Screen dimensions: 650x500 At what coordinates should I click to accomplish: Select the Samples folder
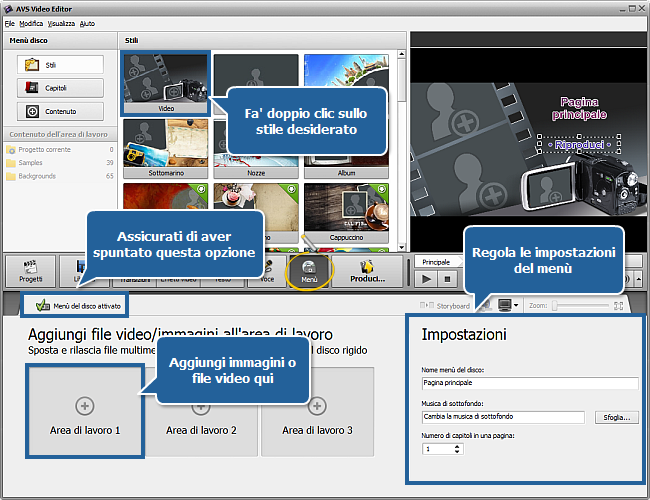coord(35,162)
